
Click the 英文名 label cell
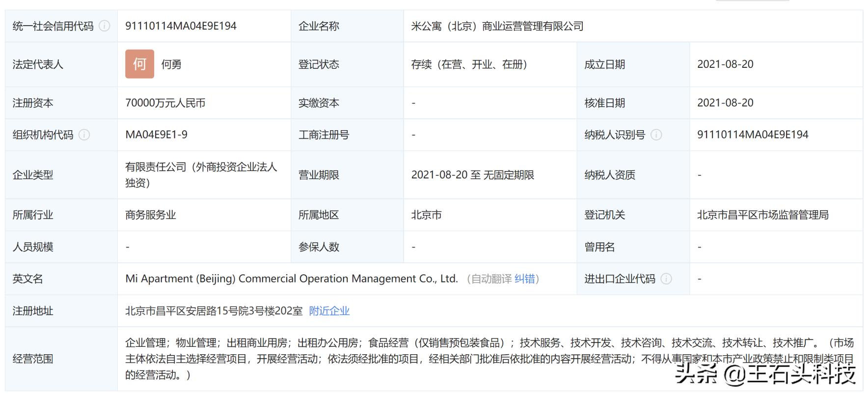61,279
